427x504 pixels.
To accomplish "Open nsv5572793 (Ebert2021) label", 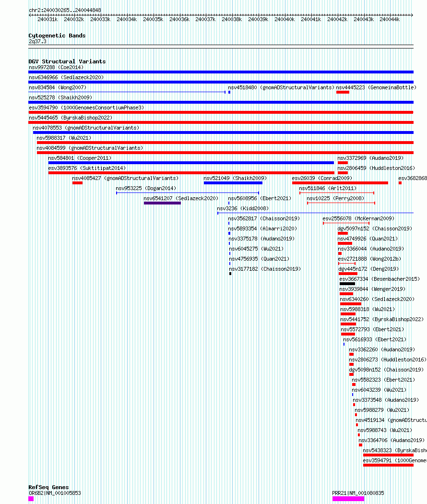I will point(372,329).
